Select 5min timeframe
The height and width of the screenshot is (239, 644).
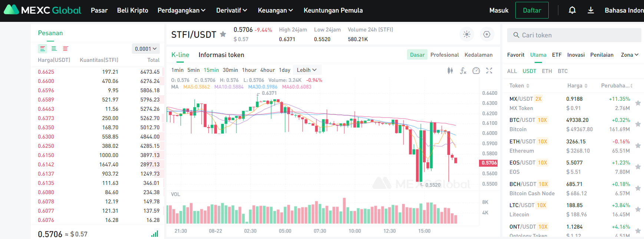pyautogui.click(x=194, y=70)
